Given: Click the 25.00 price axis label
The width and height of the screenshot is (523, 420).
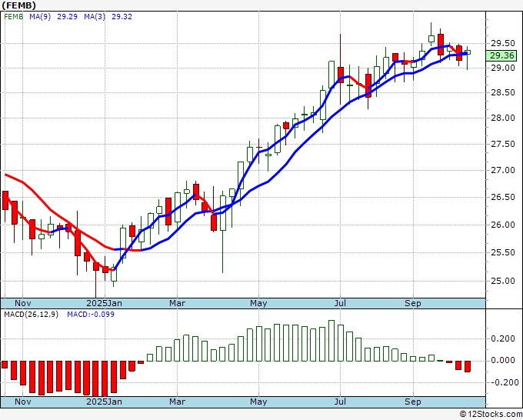Looking at the screenshot, I should (x=502, y=281).
